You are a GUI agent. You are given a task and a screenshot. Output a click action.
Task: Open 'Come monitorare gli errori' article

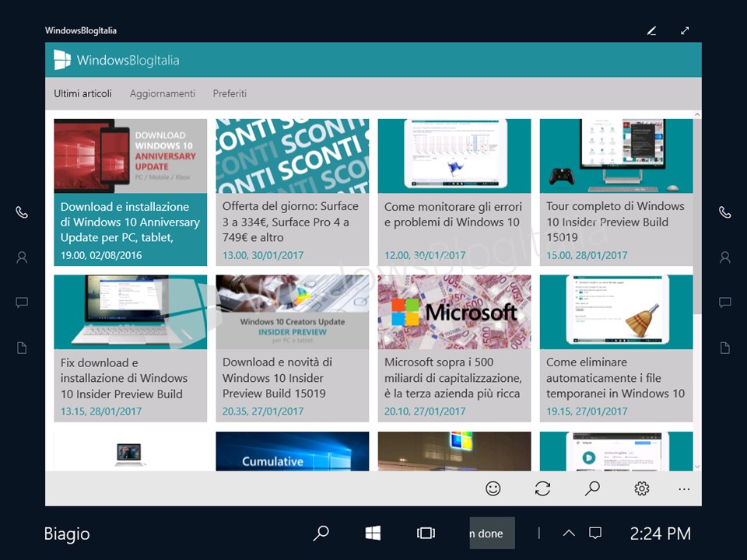[454, 192]
